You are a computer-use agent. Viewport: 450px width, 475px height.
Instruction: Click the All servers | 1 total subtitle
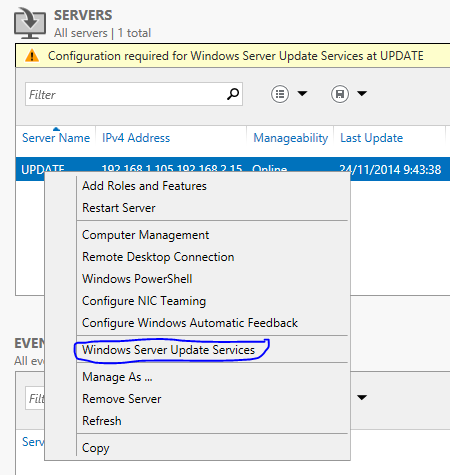pyautogui.click(x=102, y=33)
